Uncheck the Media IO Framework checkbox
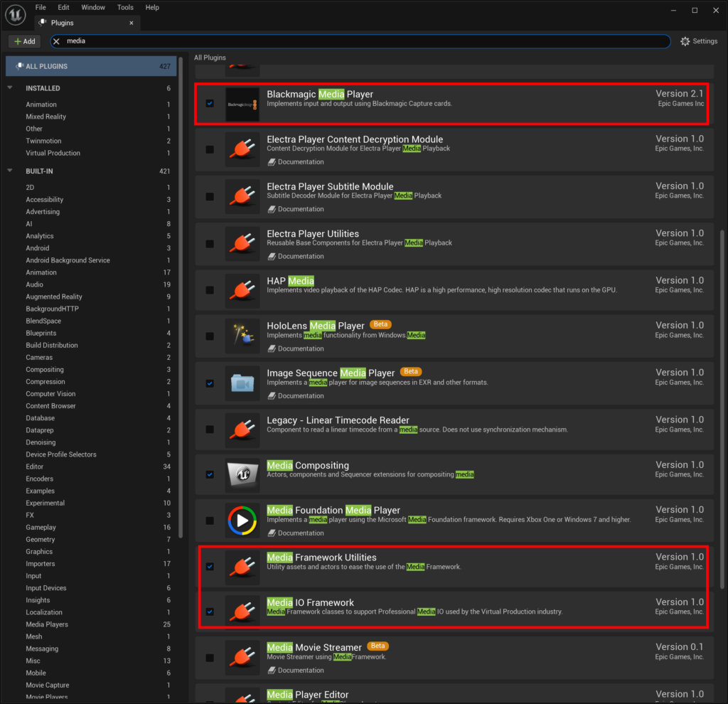This screenshot has width=728, height=704. [x=210, y=612]
